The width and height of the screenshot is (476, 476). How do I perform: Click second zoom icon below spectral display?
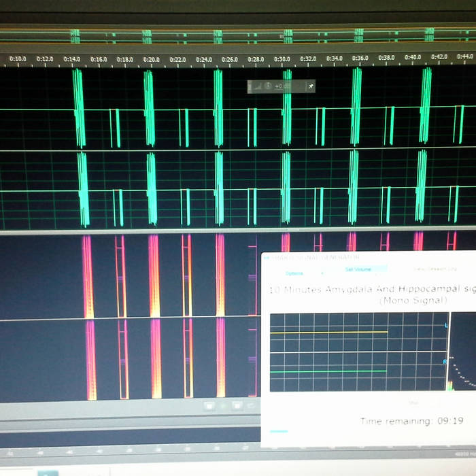[x=237, y=406]
